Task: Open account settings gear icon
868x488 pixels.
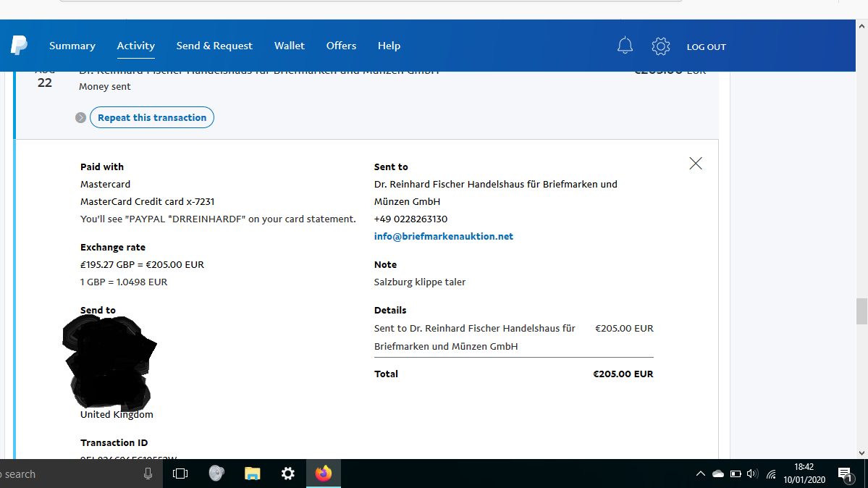Action: coord(660,46)
